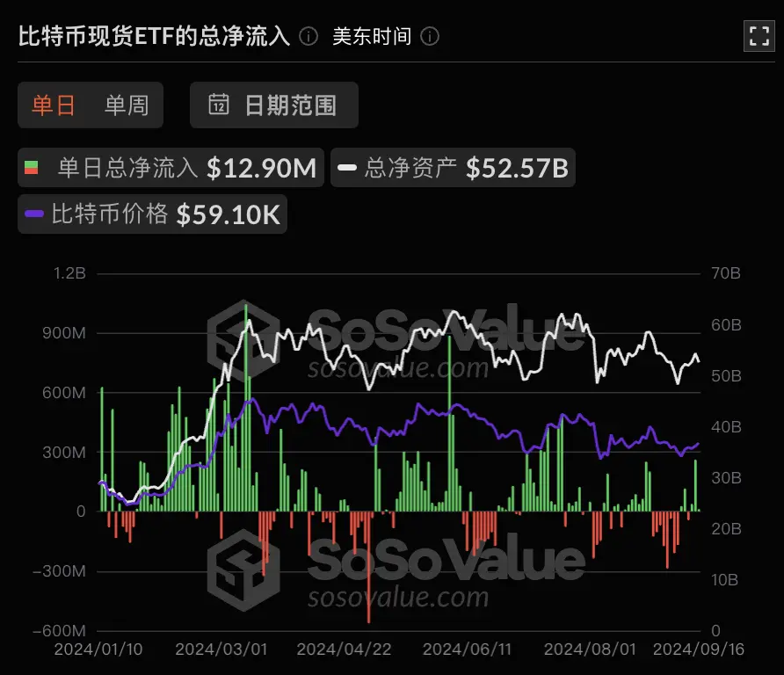Click the white line marker for 总净资产
This screenshot has height=675, width=784.
click(x=347, y=168)
